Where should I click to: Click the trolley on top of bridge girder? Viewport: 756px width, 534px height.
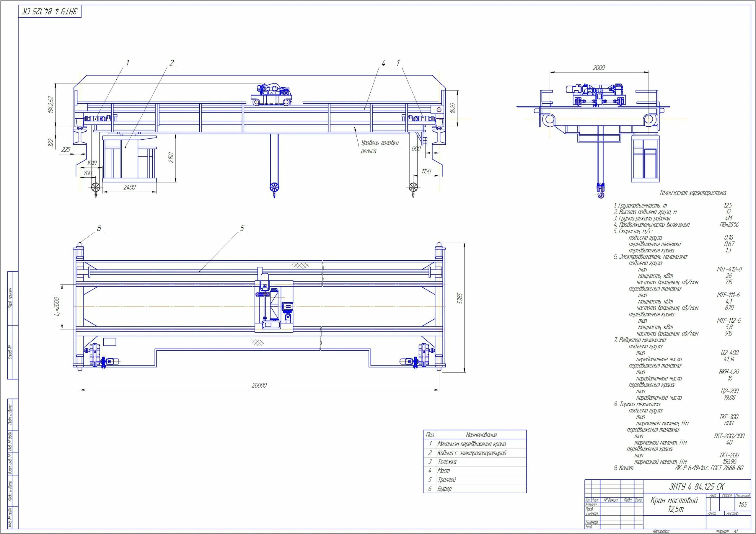(271, 95)
